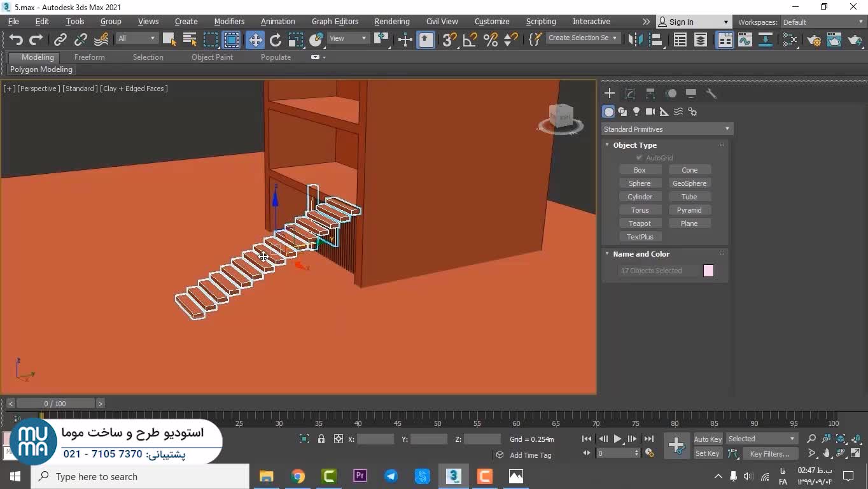
Task: Toggle the Angle Snap icon
Action: point(470,40)
